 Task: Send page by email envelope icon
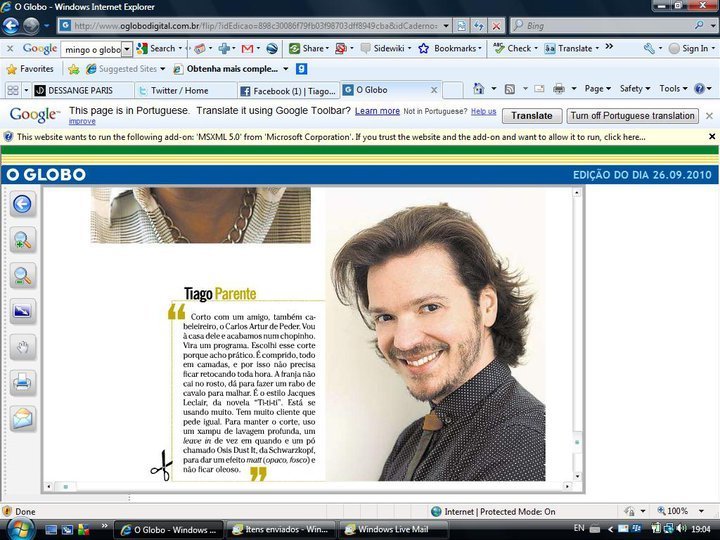click(x=22, y=418)
